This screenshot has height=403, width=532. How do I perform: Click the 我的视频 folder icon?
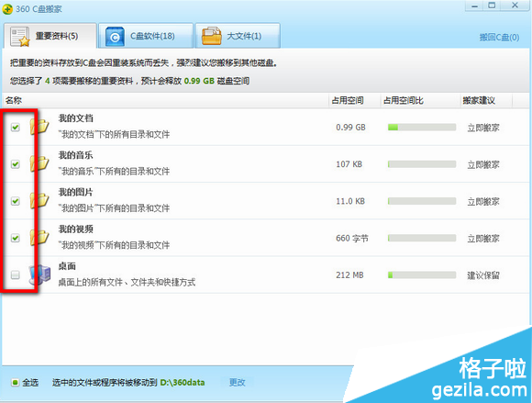tap(39, 238)
